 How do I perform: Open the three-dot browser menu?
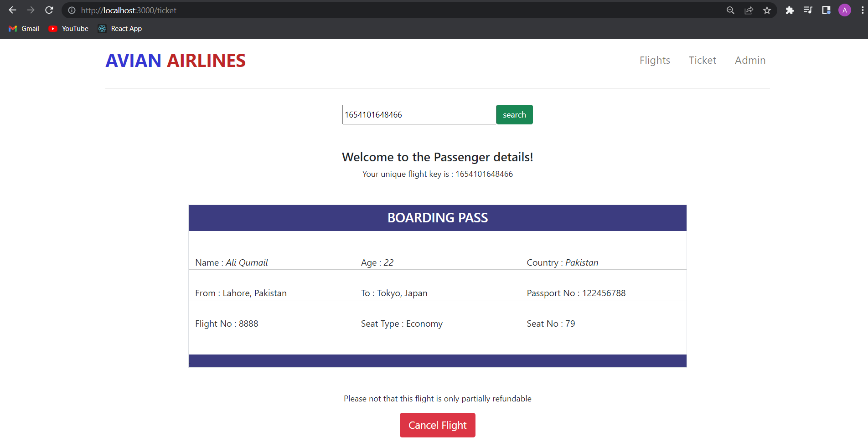click(861, 10)
